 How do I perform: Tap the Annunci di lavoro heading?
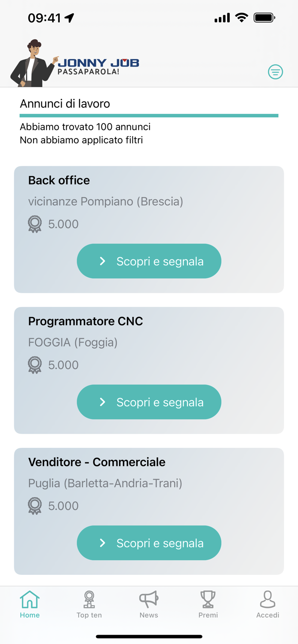65,103
